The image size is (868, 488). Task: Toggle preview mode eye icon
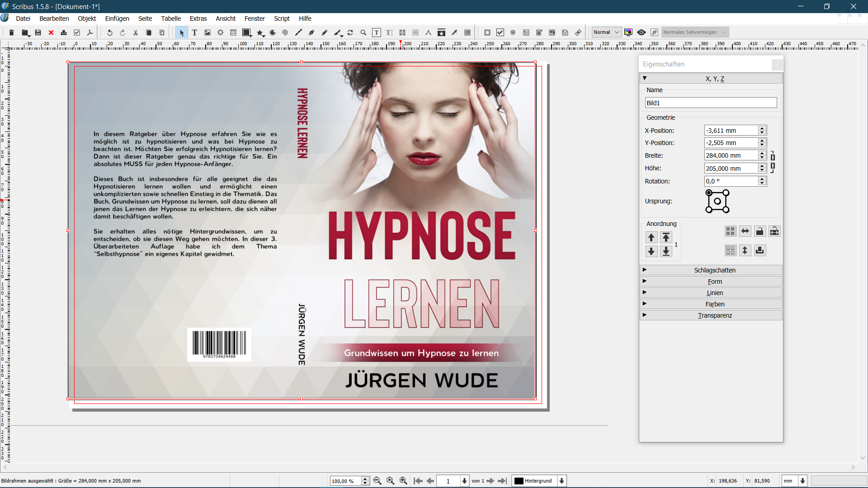(642, 33)
